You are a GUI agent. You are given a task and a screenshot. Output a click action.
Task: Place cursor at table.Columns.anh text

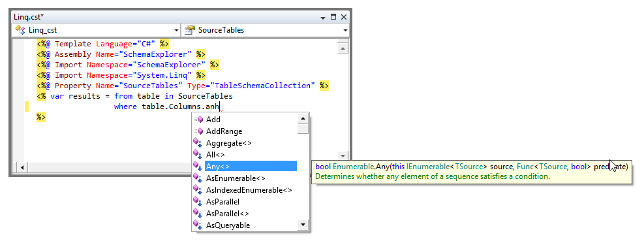coord(181,107)
